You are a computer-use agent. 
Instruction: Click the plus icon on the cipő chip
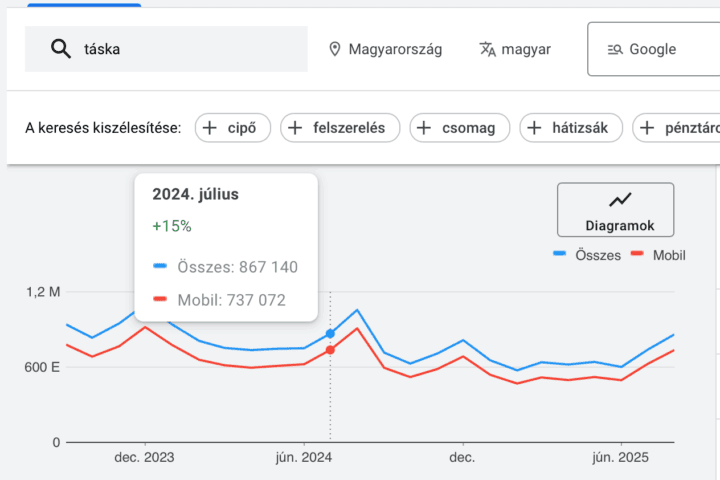click(209, 128)
